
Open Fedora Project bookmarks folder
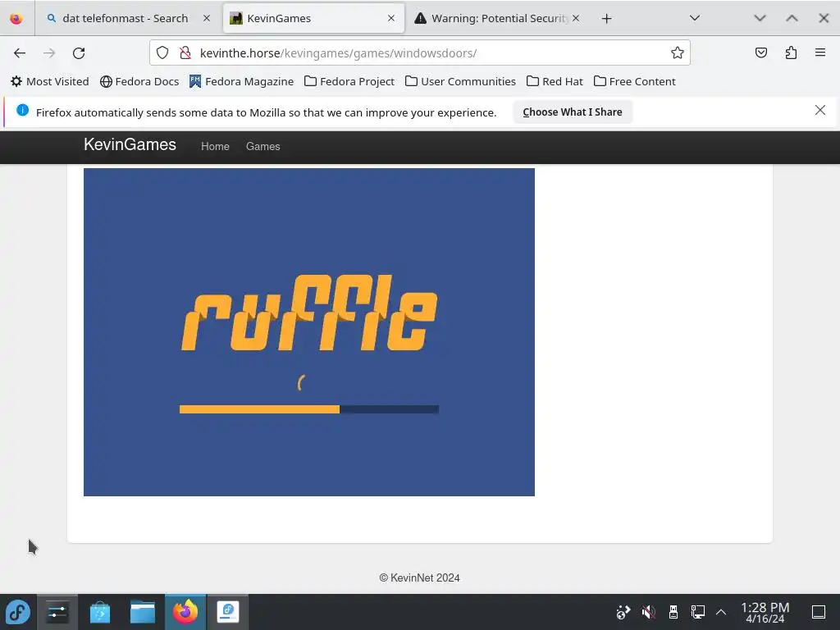click(349, 81)
